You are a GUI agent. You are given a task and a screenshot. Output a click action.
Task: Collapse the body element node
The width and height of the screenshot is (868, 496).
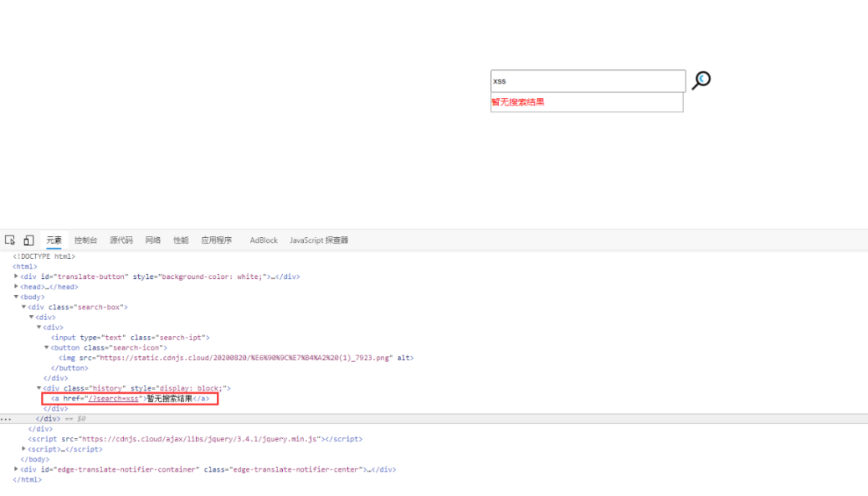pyautogui.click(x=16, y=297)
